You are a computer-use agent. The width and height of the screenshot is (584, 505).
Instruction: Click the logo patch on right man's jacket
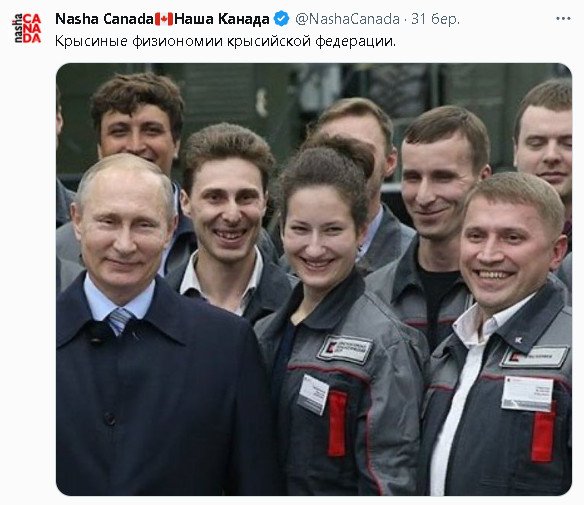(535, 357)
